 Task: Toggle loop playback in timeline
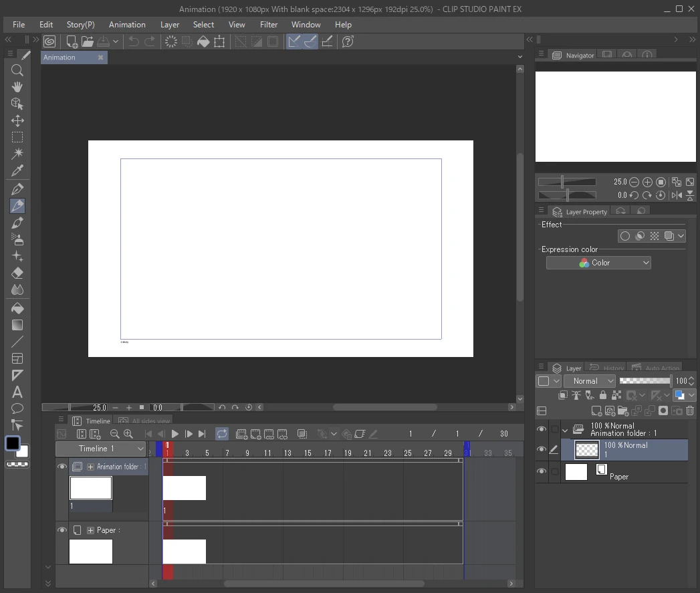(222, 434)
